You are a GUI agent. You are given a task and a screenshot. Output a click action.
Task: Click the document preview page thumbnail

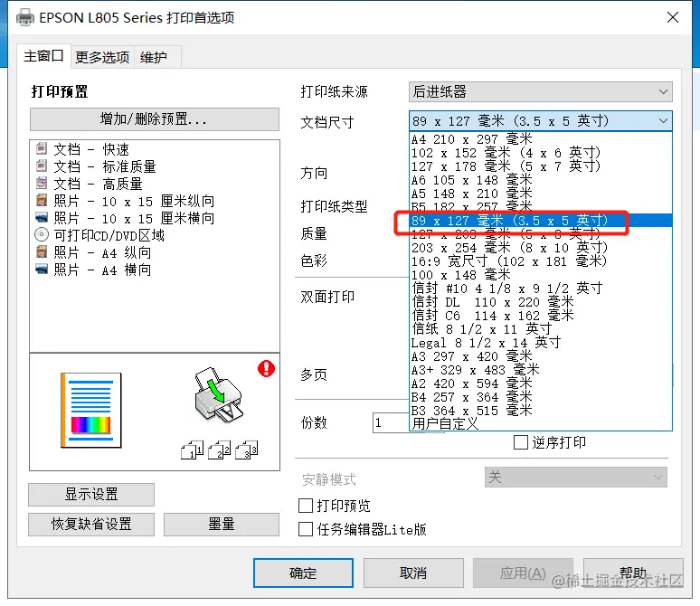91,410
